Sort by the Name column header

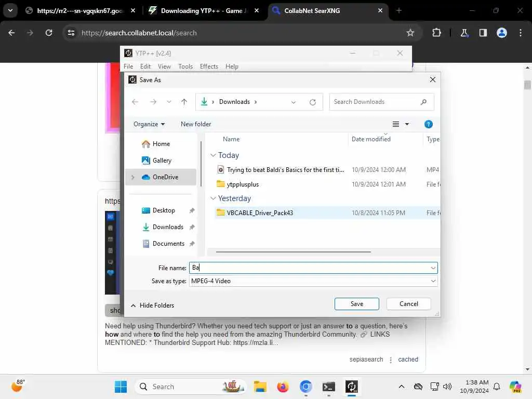231,139
